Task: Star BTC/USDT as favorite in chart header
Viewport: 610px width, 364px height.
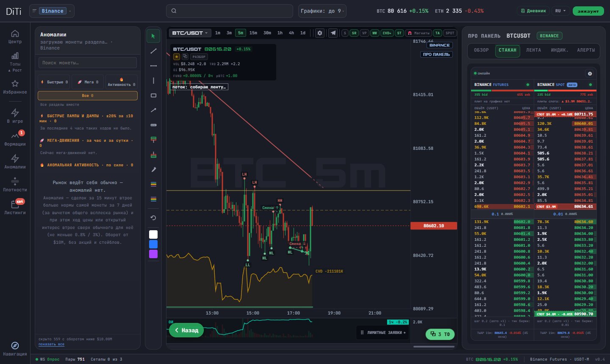Action: pyautogui.click(x=177, y=57)
